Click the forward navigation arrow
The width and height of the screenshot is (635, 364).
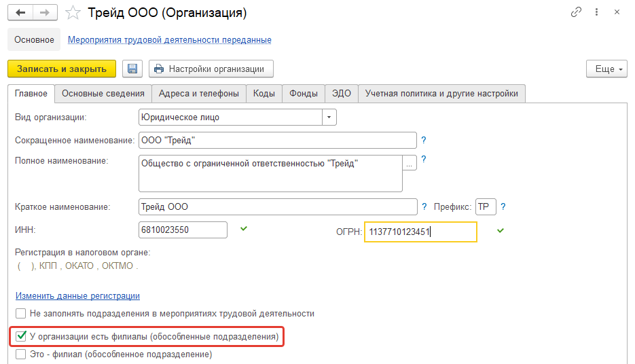[45, 13]
